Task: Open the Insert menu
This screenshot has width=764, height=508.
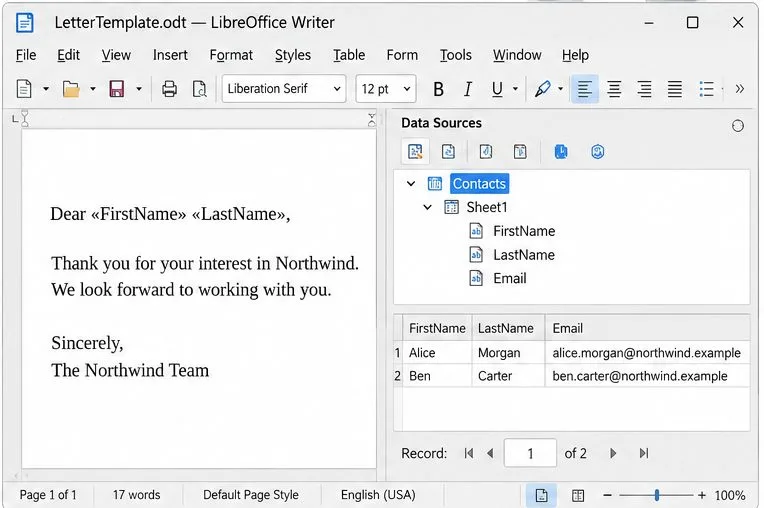Action: (x=170, y=55)
